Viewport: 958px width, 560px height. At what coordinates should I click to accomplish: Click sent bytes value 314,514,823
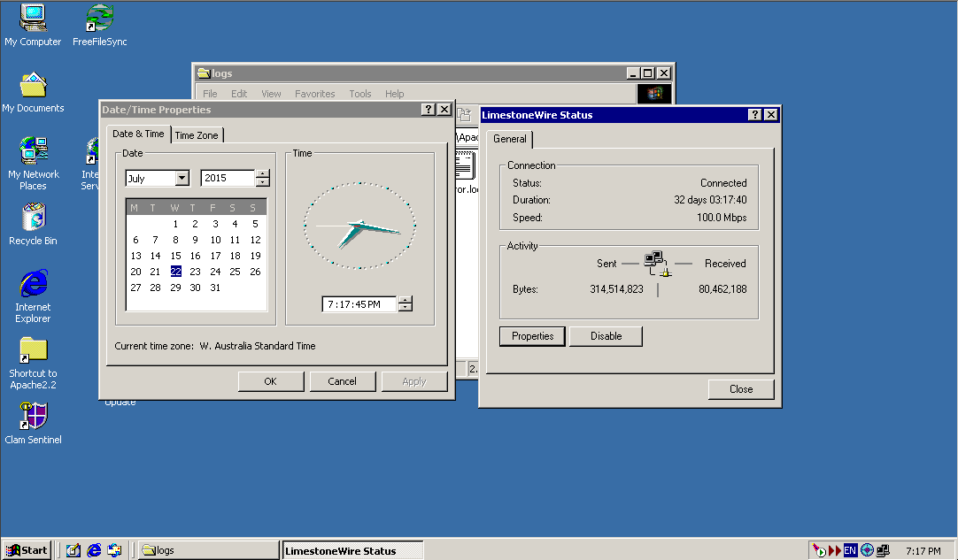[x=616, y=289]
